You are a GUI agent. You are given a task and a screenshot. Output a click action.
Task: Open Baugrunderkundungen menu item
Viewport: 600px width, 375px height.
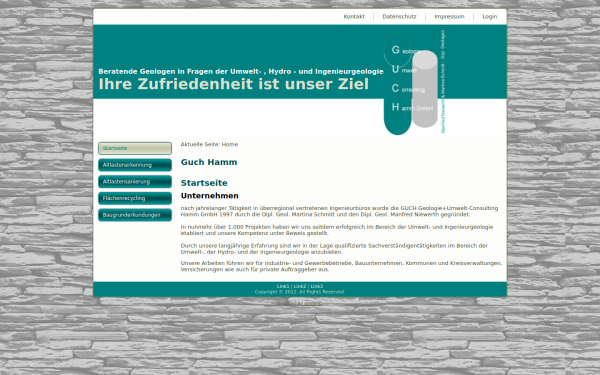[135, 215]
